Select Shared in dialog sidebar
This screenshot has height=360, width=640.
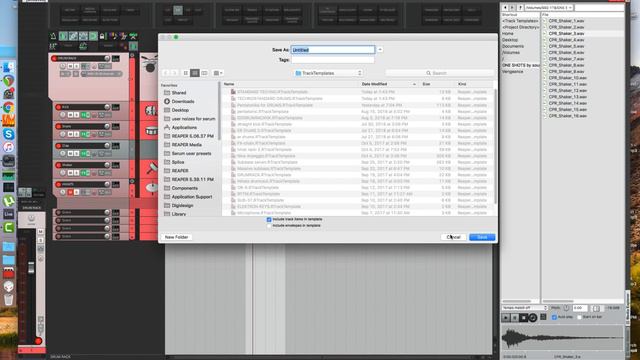[179, 93]
